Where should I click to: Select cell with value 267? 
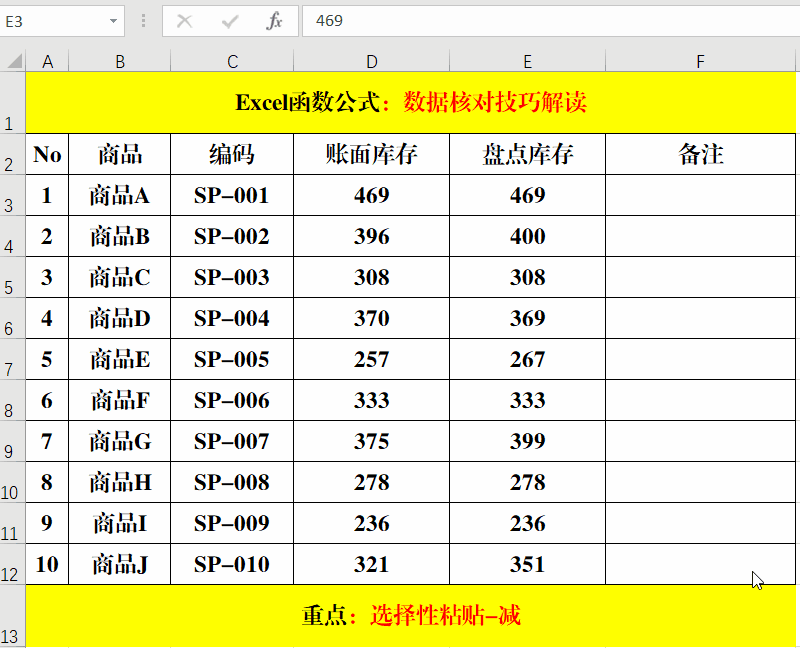[x=528, y=359]
